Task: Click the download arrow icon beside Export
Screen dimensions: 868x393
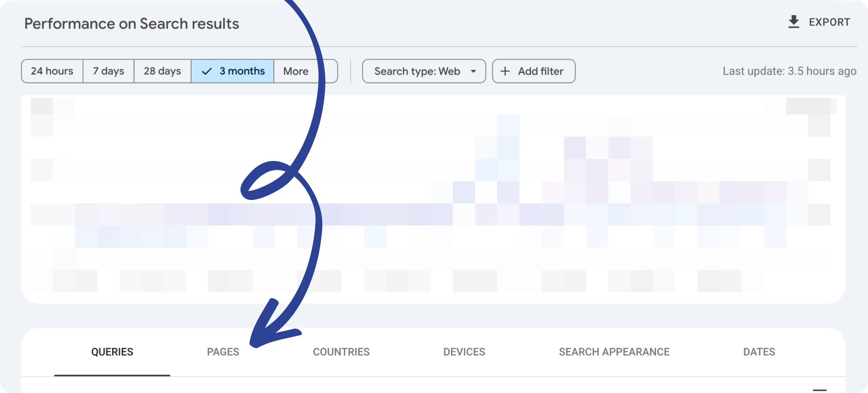Action: pos(793,22)
